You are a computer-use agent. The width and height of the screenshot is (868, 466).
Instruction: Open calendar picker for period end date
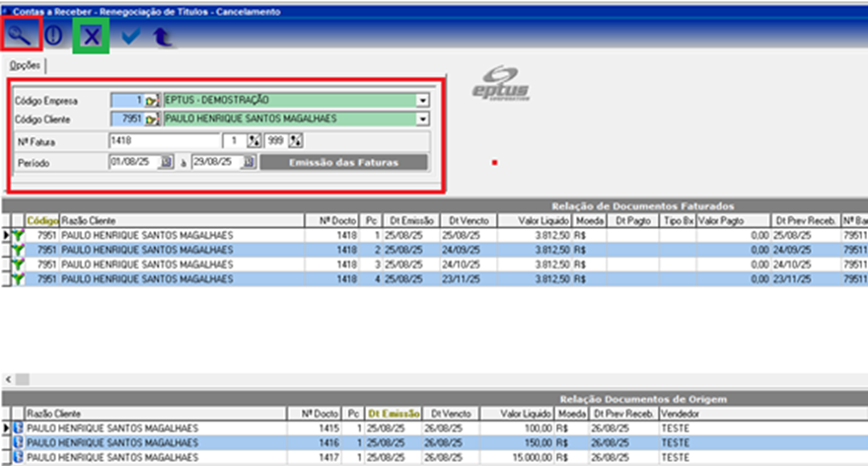pyautogui.click(x=249, y=162)
